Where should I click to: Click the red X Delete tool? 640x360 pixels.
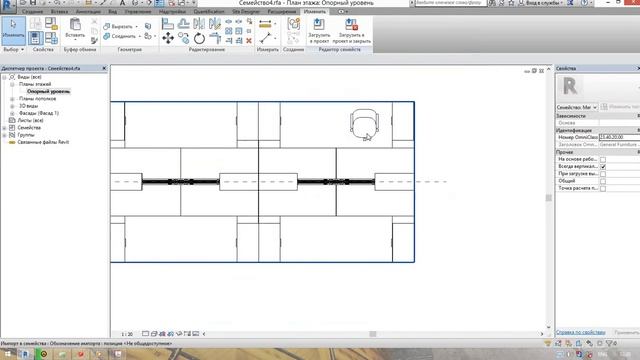click(249, 40)
